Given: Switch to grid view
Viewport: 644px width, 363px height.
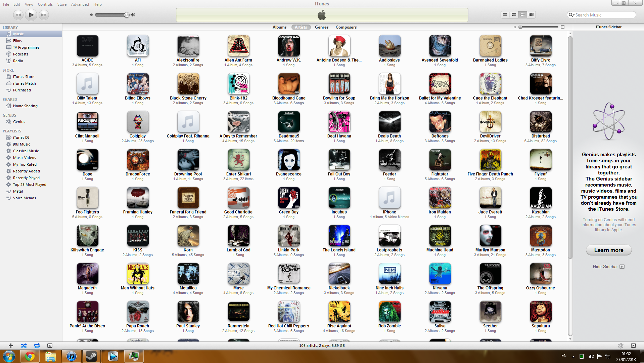Looking at the screenshot, I should point(522,15).
